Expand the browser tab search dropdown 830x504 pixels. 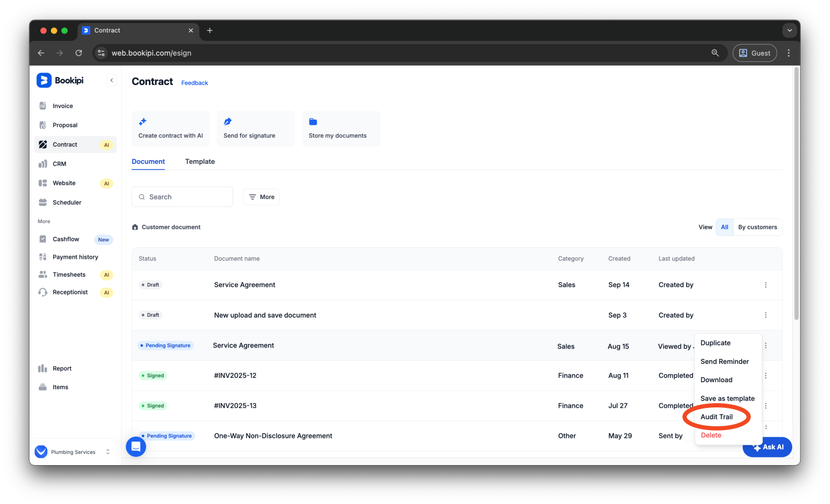point(789,30)
